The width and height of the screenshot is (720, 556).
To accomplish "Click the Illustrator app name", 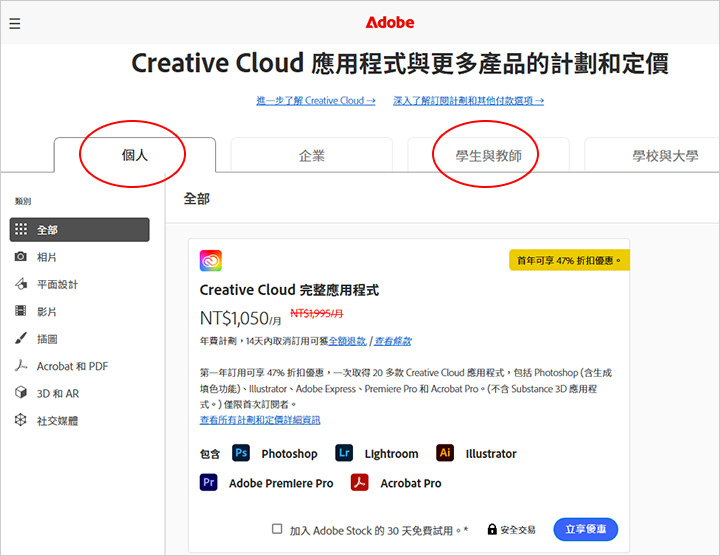I will point(491,454).
